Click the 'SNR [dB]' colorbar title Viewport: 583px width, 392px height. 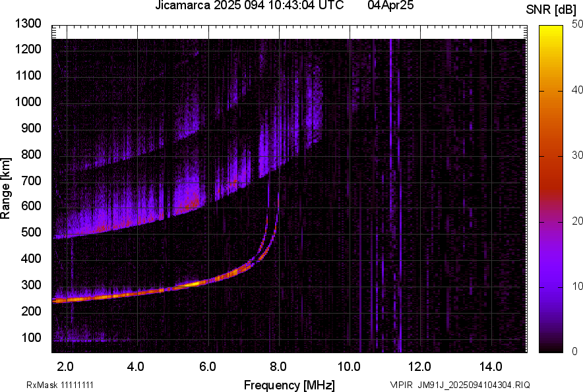[551, 10]
